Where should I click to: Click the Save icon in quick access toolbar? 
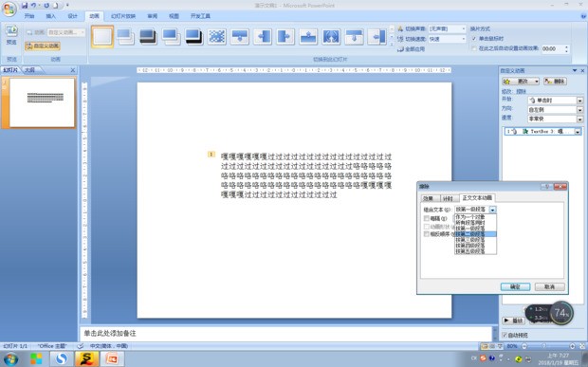(25, 6)
